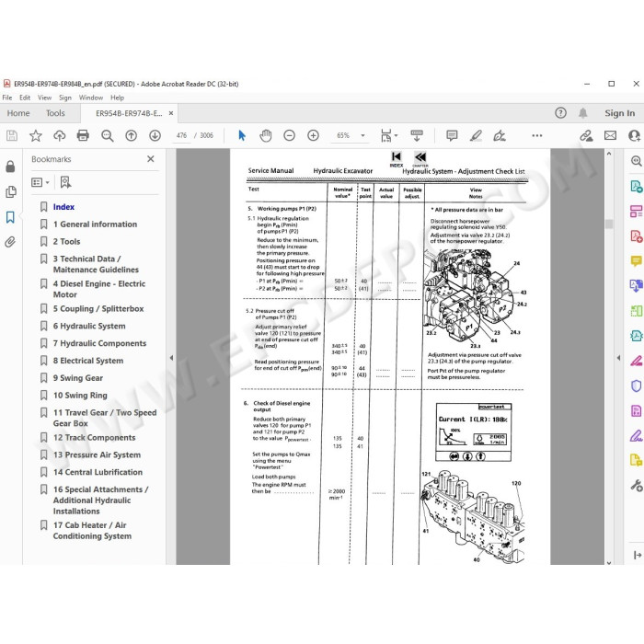This screenshot has height=644, width=644.
Task: Share a link to the file
Action: pos(586,135)
